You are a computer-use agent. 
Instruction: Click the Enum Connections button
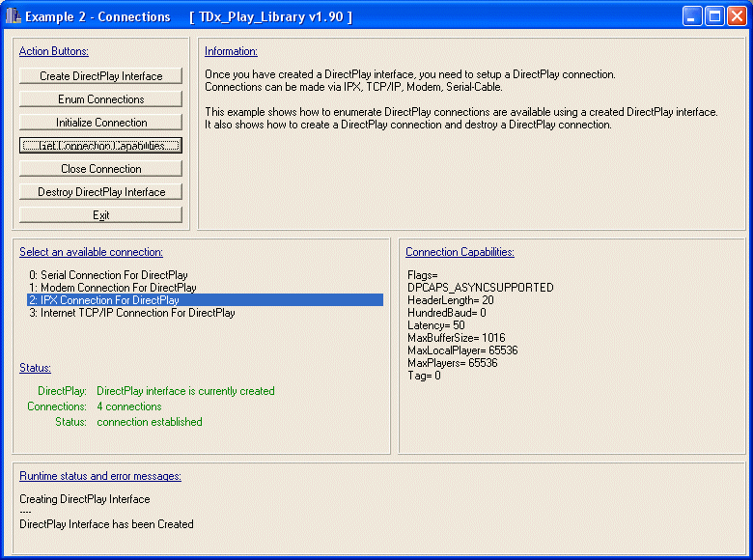point(100,98)
